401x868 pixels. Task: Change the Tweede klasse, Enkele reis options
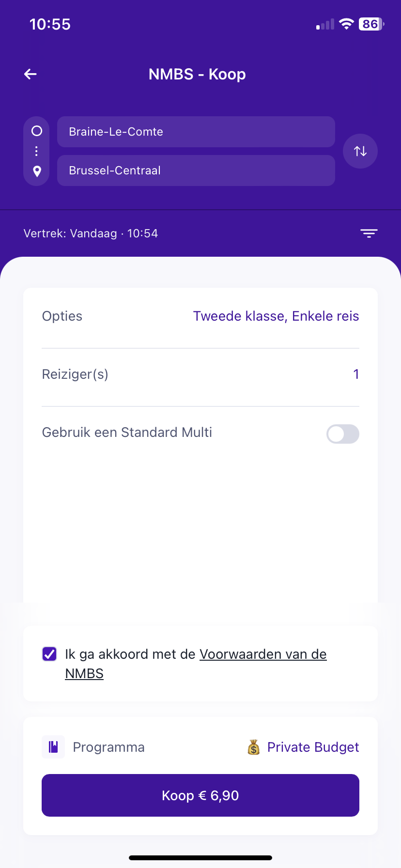pos(276,316)
